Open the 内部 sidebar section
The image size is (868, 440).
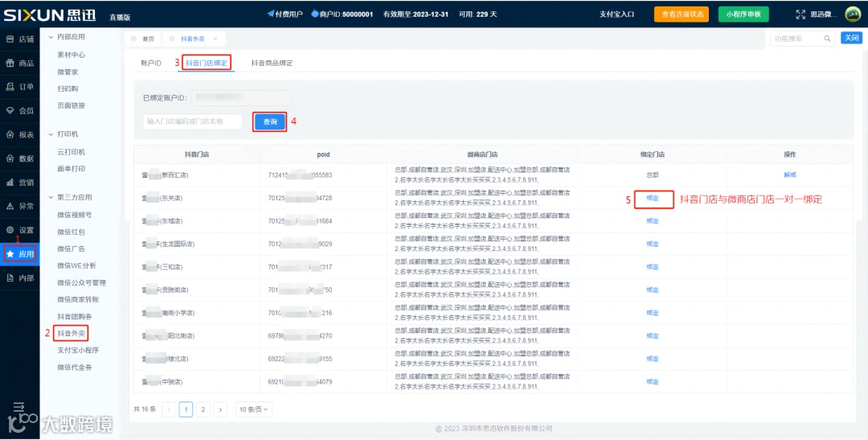(20, 278)
